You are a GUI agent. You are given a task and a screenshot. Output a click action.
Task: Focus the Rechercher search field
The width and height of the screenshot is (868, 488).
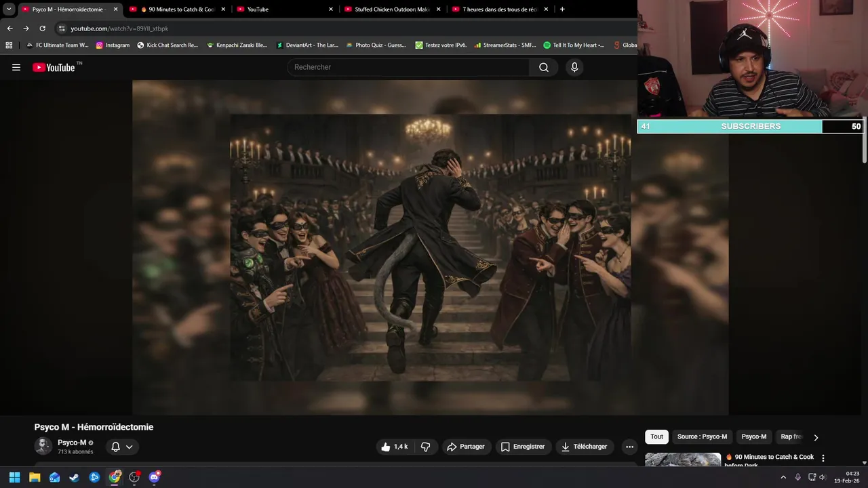[x=408, y=67]
